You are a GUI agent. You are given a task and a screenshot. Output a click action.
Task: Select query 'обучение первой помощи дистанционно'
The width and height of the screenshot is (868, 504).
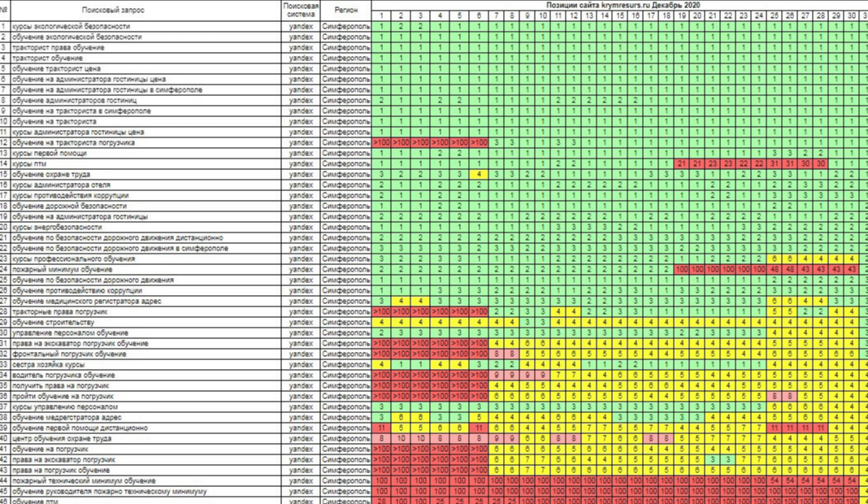[x=80, y=428]
